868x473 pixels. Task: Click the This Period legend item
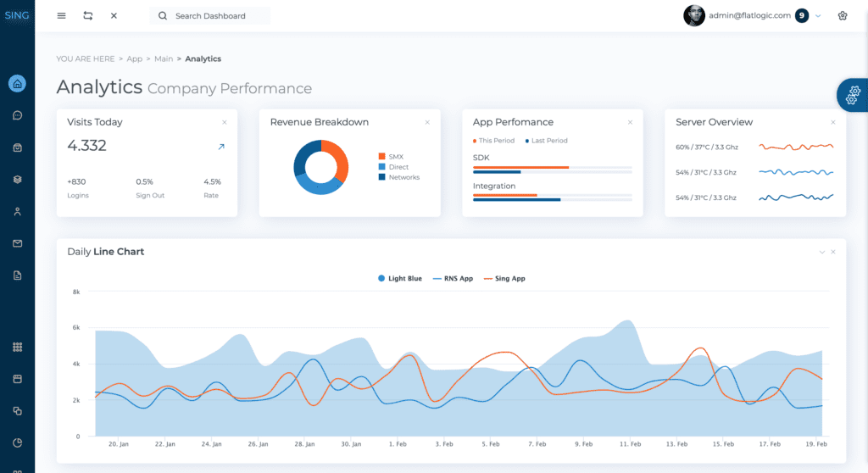pyautogui.click(x=494, y=141)
